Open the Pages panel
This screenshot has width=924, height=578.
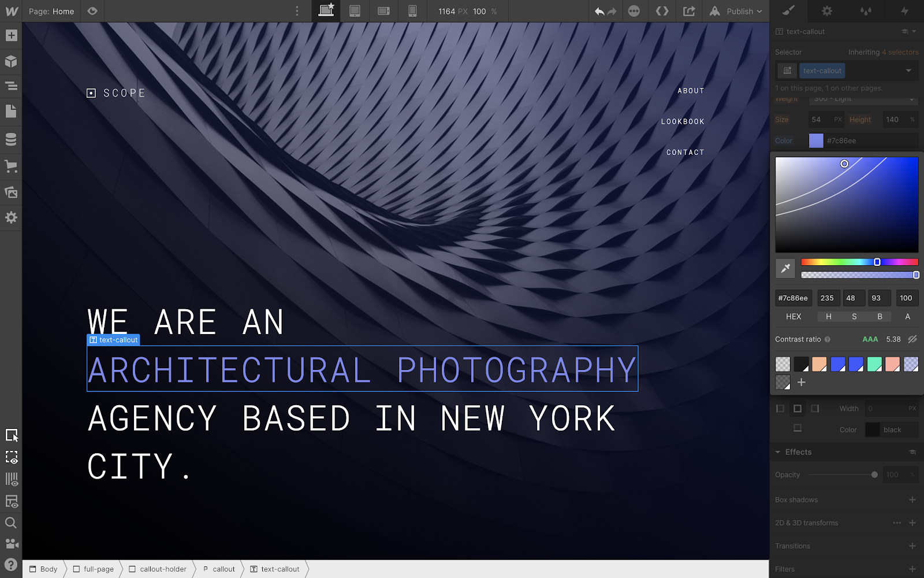click(x=11, y=112)
